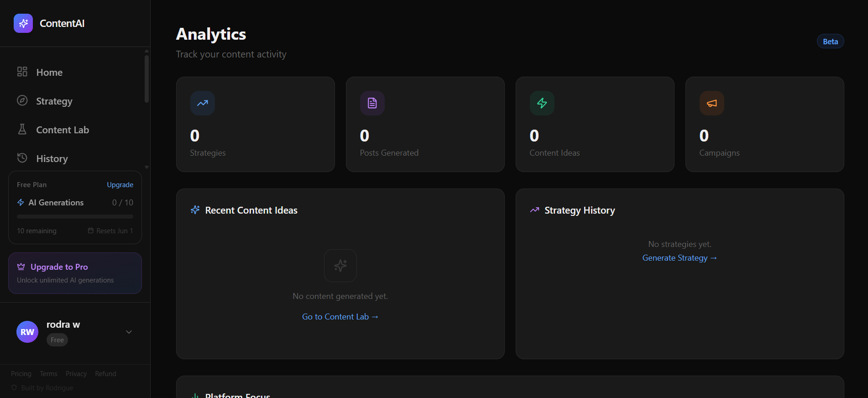Click the Posts Generated stat card
This screenshot has height=398, width=868.
(425, 124)
